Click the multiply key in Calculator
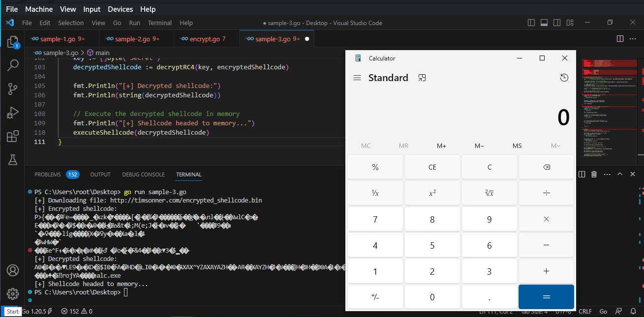Viewport: 644px width, 317px height. [x=546, y=219]
